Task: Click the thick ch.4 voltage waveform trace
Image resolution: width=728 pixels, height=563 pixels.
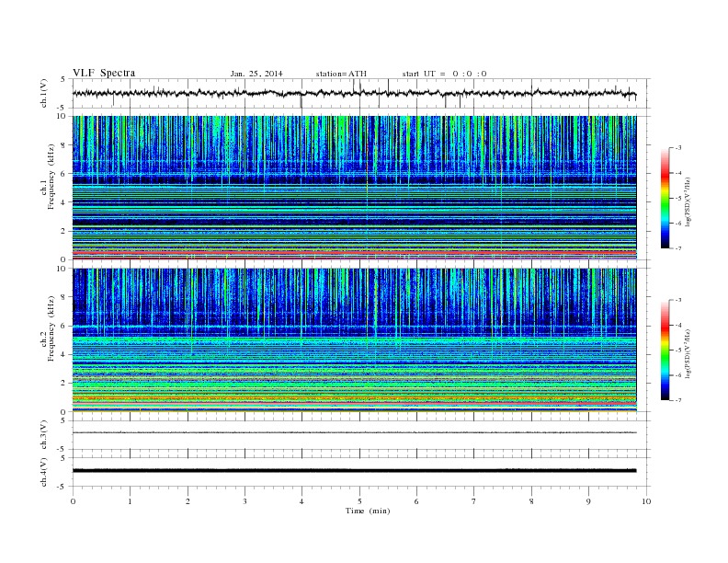Action: pos(354,471)
